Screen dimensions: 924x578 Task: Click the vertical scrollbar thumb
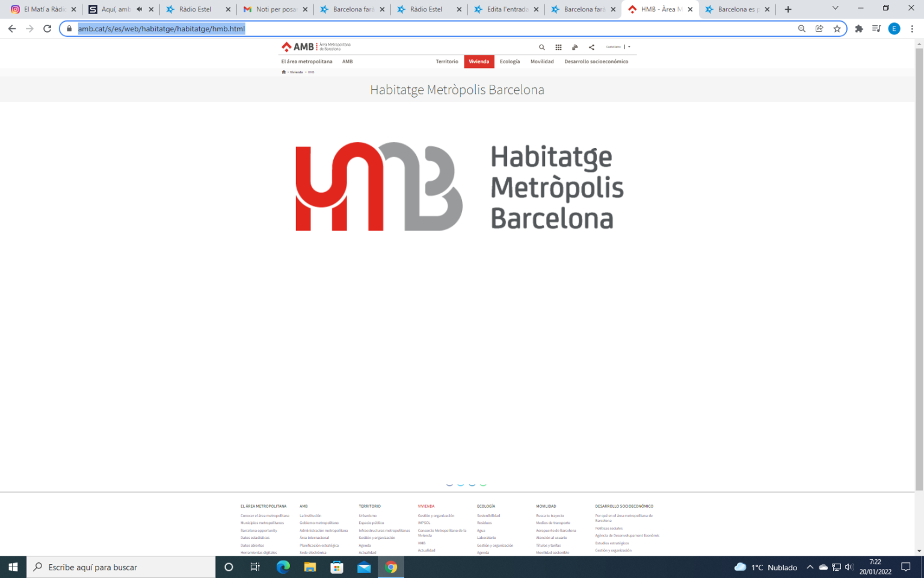(x=919, y=269)
